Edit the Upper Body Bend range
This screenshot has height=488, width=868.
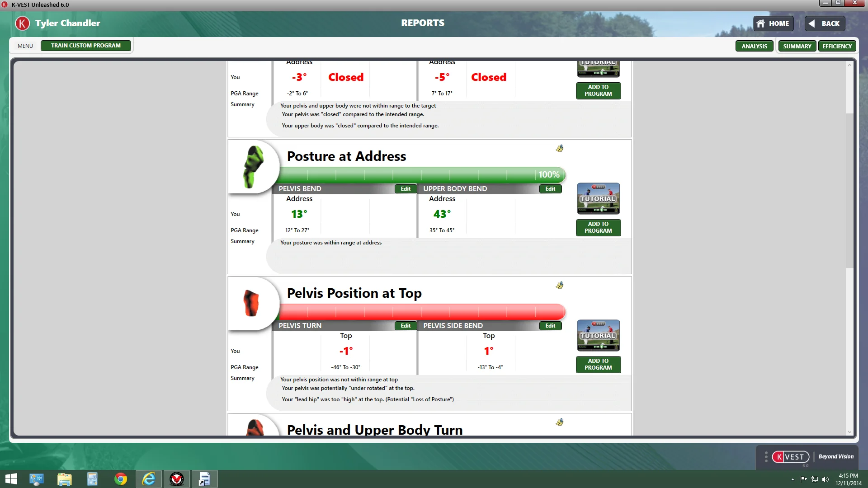click(550, 189)
